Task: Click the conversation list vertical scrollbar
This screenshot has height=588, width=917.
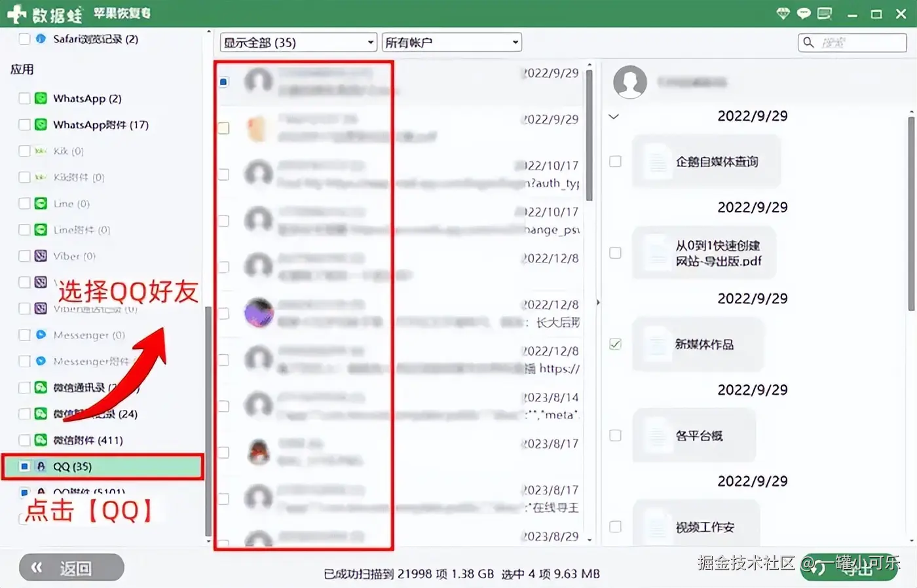Action: click(x=589, y=136)
